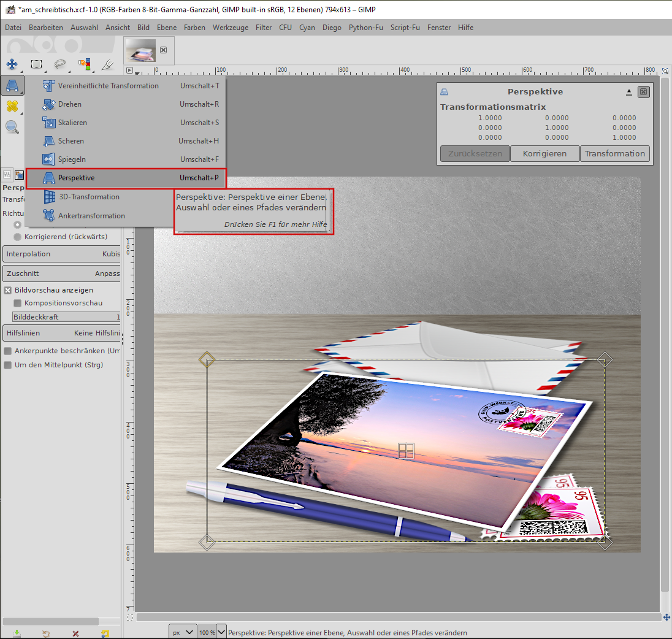Click the Korrigieren button

[544, 154]
